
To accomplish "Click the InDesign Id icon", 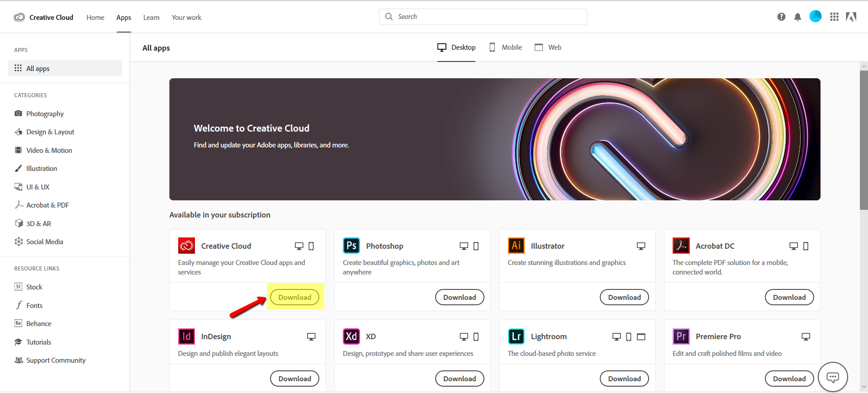I will click(186, 336).
